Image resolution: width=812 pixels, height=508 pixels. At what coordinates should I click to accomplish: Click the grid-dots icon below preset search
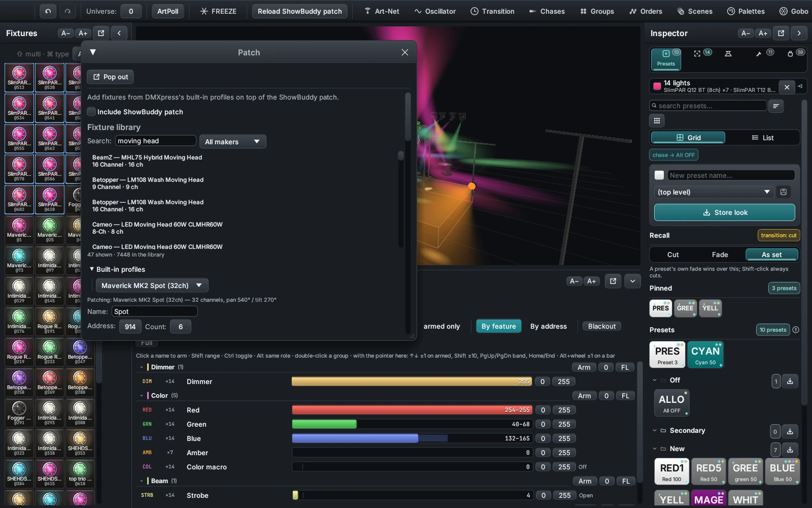(657, 120)
